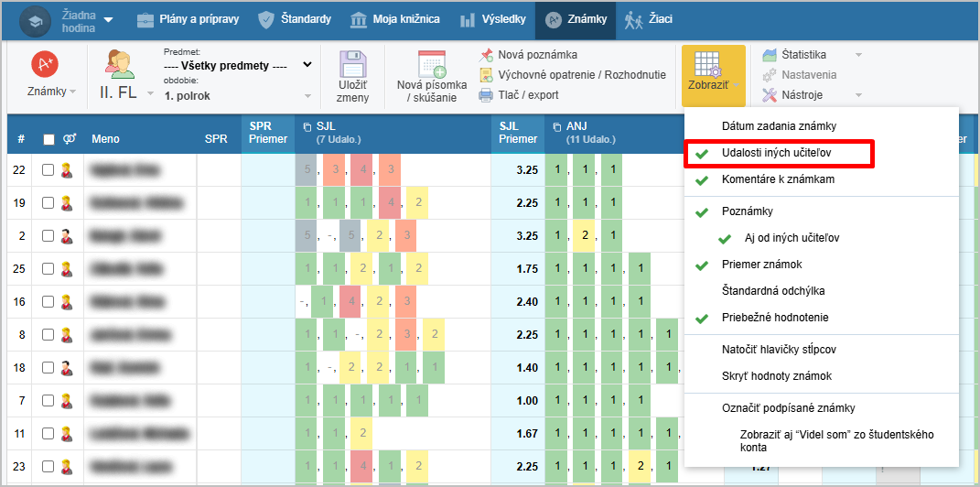This screenshot has width=980, height=487.
Task: Click the Uložiť zmeny floppy disk icon
Action: point(353,64)
